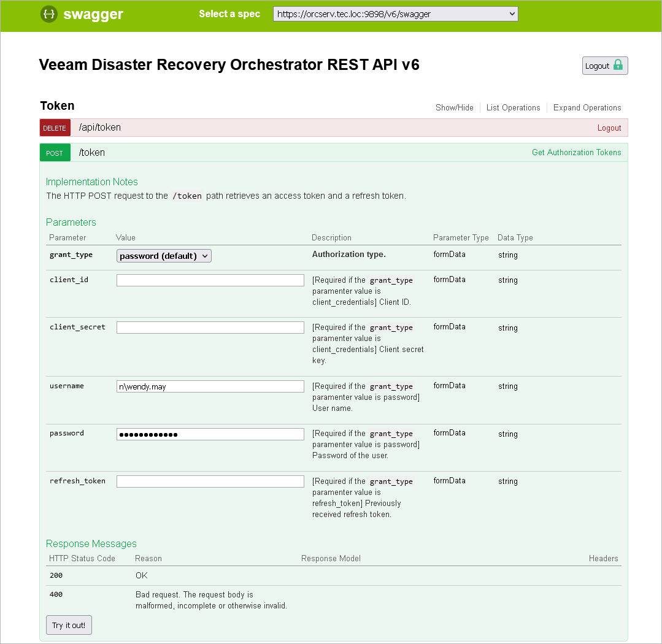662x644 pixels.
Task: Click Show/Hide for the Token section
Action: coord(454,107)
